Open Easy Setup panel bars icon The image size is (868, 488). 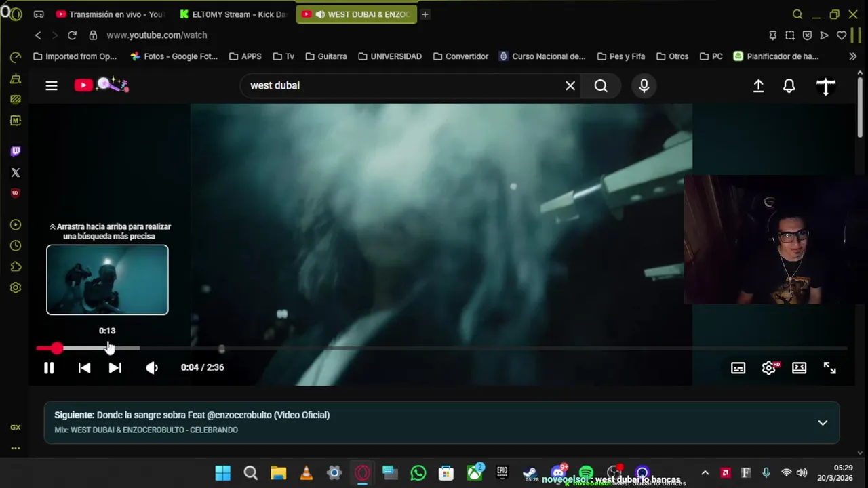click(x=856, y=35)
